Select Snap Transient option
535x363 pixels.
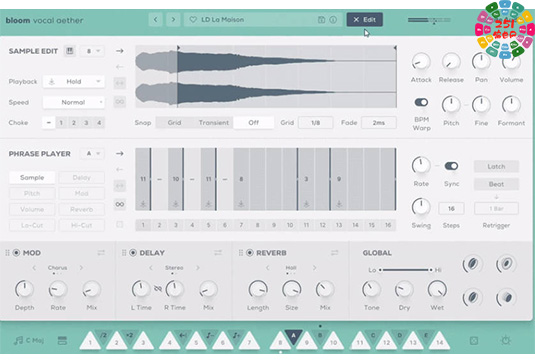[x=214, y=122]
